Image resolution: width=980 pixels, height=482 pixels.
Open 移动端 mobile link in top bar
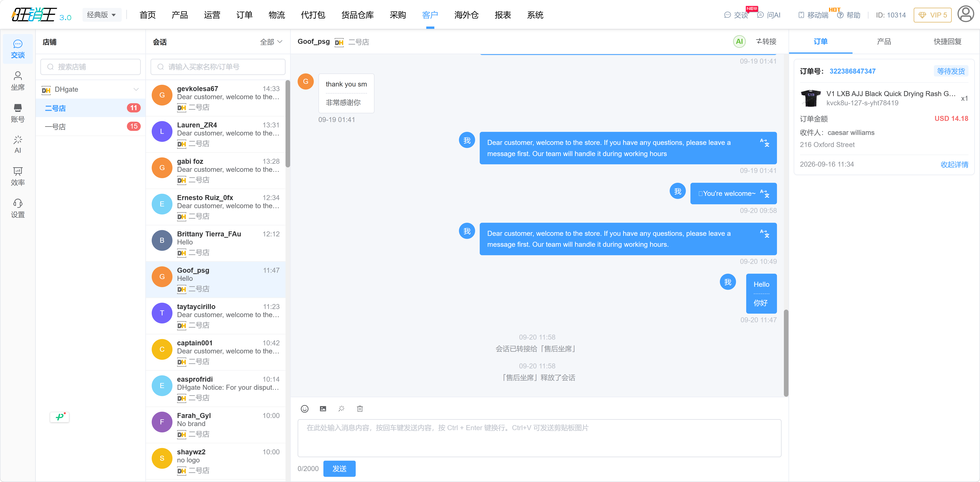coord(813,15)
